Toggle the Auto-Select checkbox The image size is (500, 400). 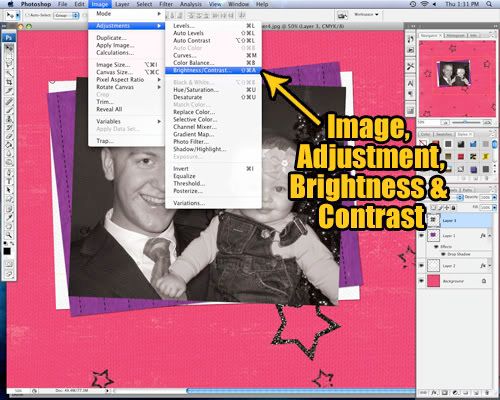(28, 15)
